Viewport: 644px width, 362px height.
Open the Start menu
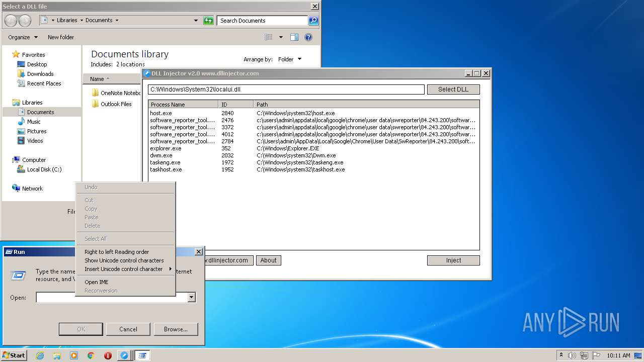[x=14, y=355]
